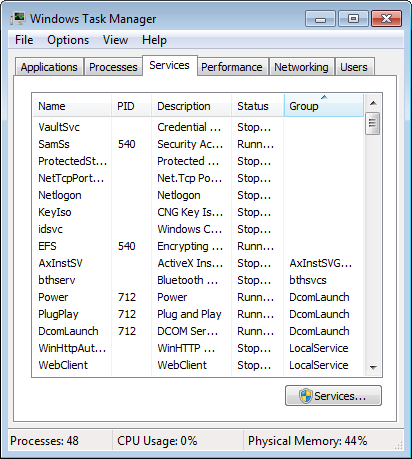Open the Help menu
This screenshot has height=459, width=412.
pyautogui.click(x=154, y=40)
